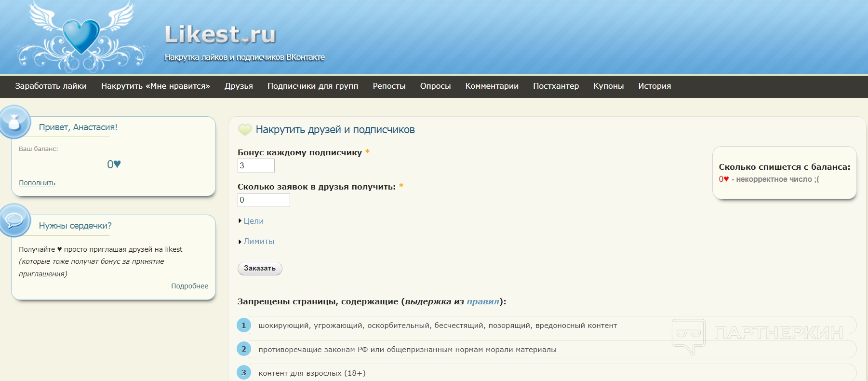Open the Комментарии menu item

click(x=492, y=86)
